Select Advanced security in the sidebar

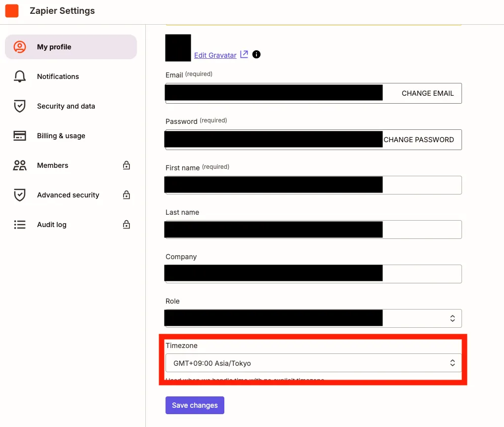(x=71, y=195)
